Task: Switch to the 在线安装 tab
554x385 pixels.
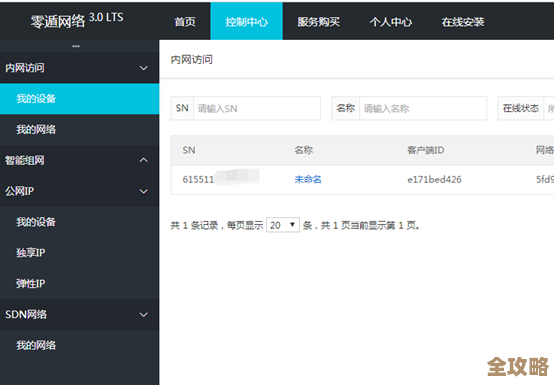Action: point(463,22)
